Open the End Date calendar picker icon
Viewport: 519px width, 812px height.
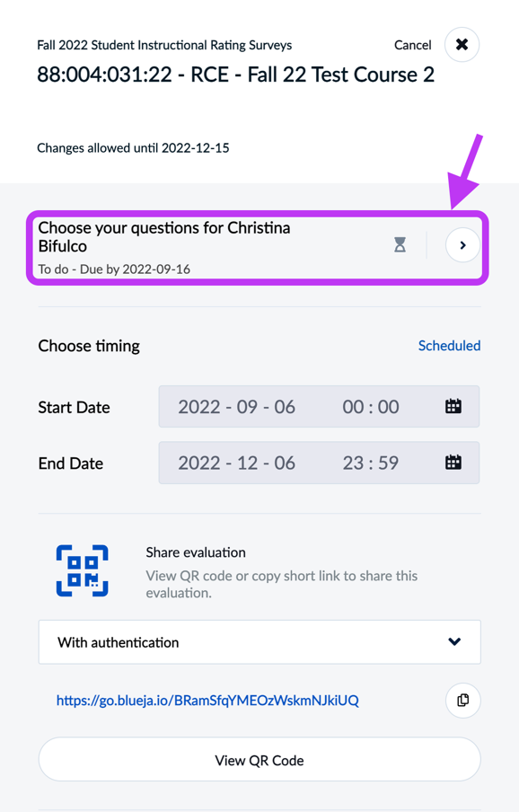tap(453, 463)
